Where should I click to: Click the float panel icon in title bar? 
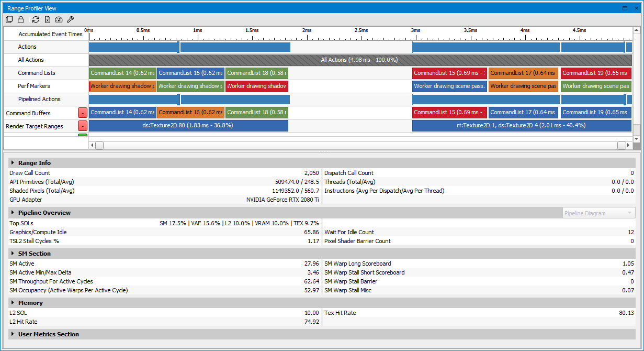(625, 8)
